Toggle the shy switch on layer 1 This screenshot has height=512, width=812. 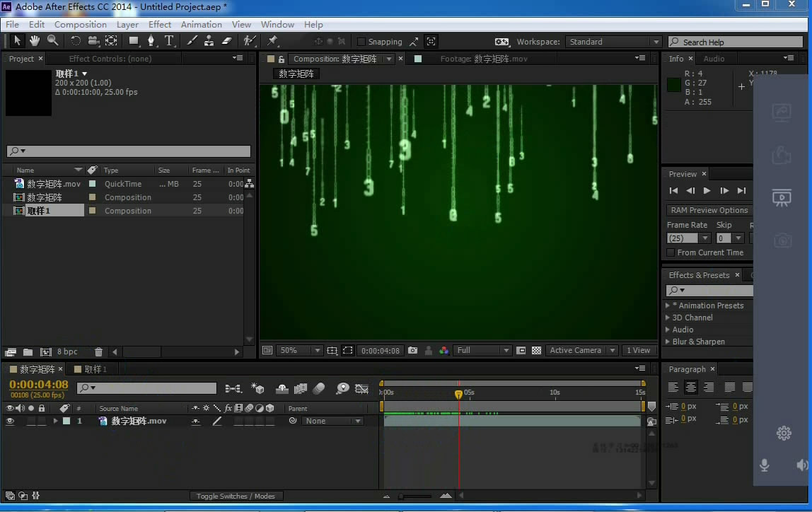coord(196,421)
